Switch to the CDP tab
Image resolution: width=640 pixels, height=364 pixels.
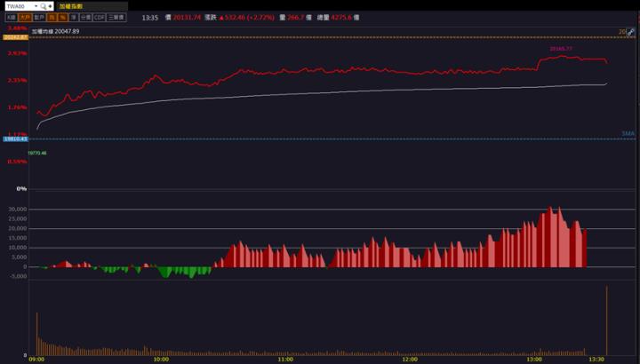(100, 17)
